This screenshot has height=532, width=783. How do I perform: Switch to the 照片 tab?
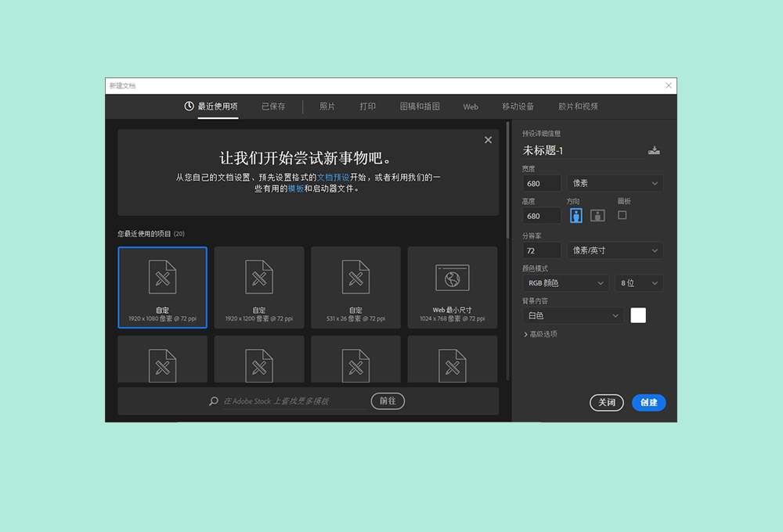(x=327, y=106)
